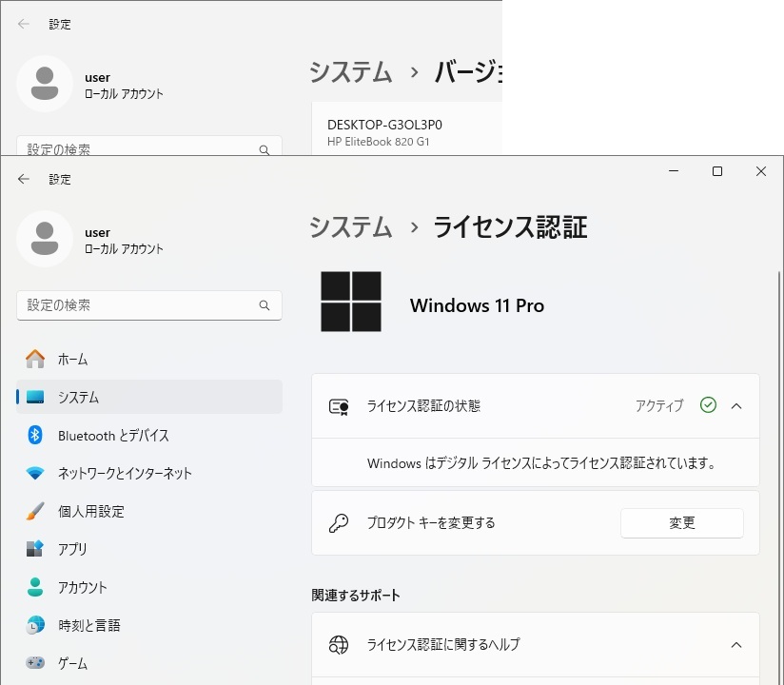This screenshot has width=784, height=685.
Task: Close the License settings window
Action: 761,171
